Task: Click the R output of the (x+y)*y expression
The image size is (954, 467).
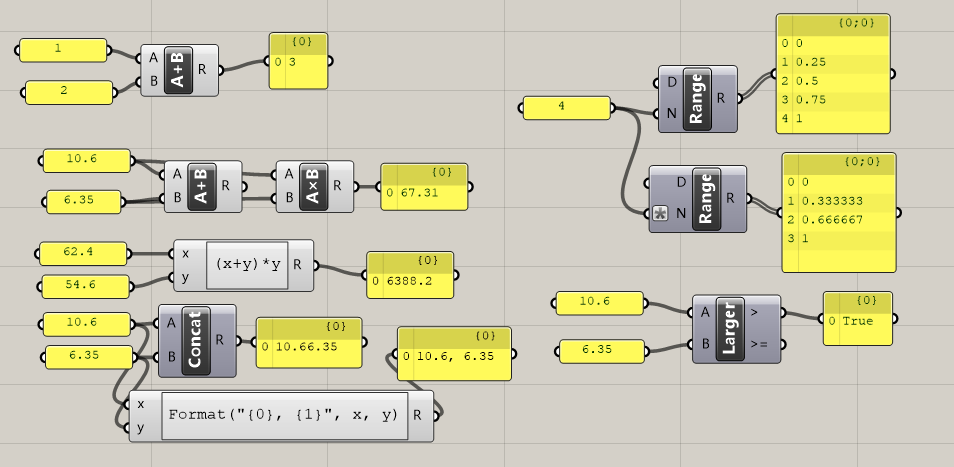Action: tap(298, 265)
